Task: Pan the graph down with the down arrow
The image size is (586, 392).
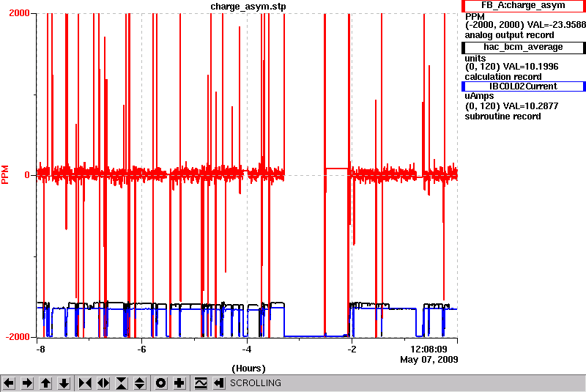Action: (x=64, y=383)
